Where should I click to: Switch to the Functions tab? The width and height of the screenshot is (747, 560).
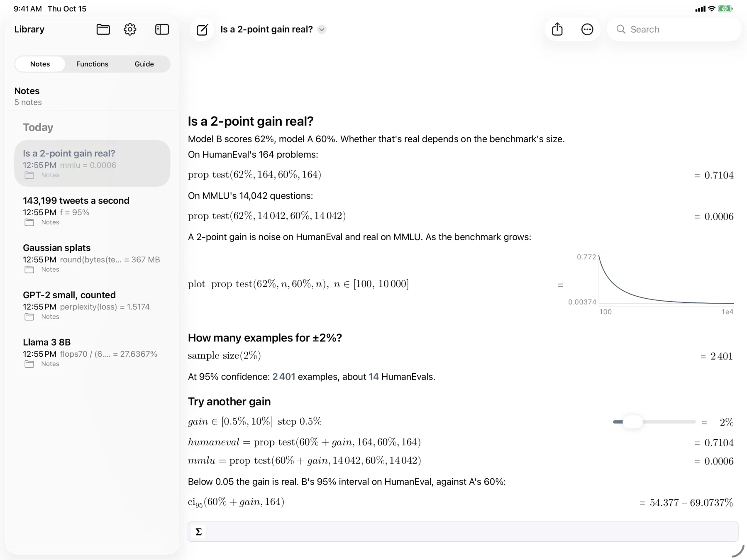(92, 64)
